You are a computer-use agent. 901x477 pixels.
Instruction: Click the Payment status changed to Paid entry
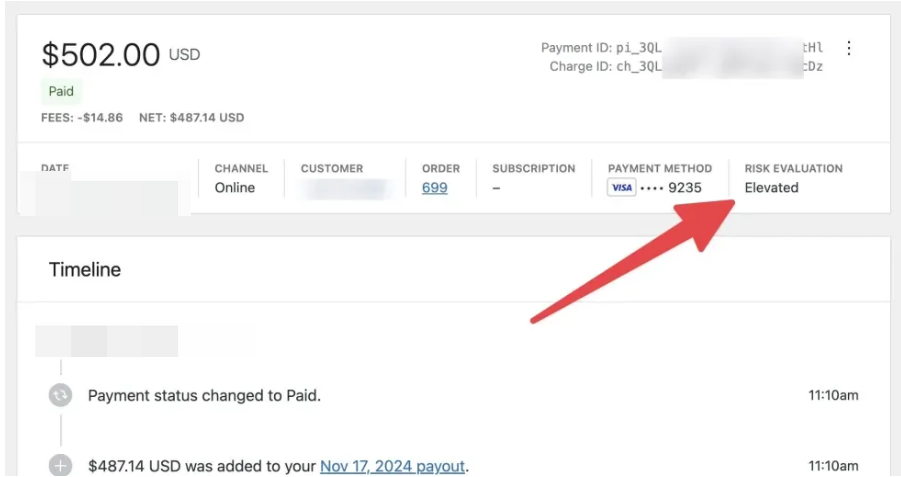point(204,396)
